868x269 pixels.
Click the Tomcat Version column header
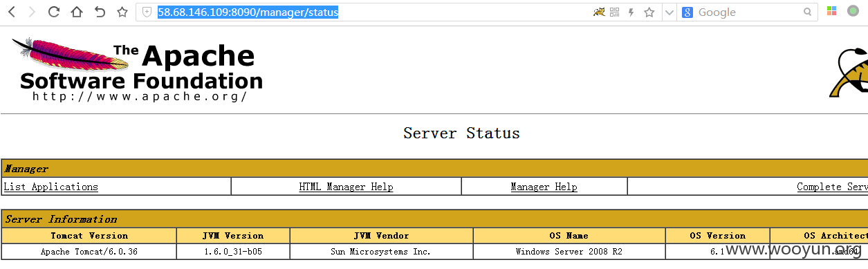pos(89,236)
